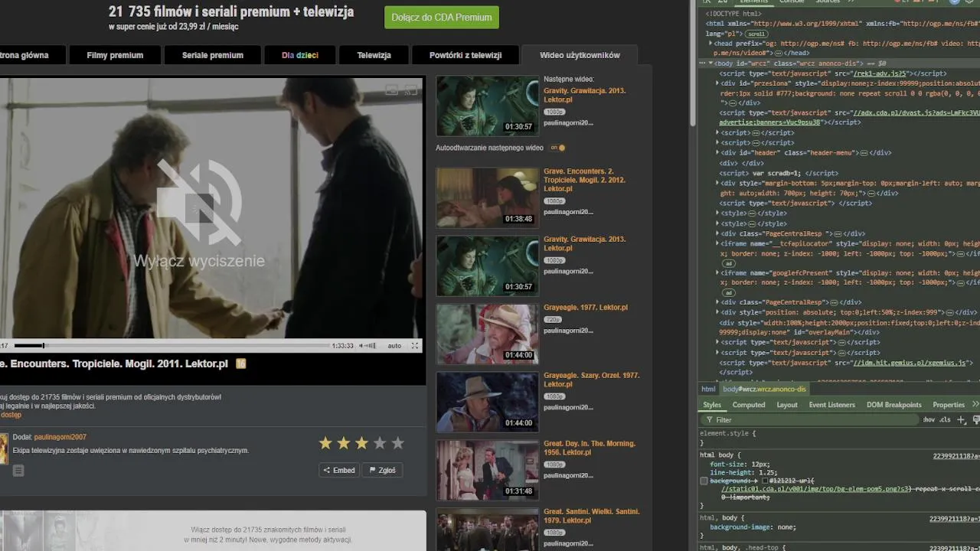Select the Wideo użytkowników tab
Image resolution: width=980 pixels, height=551 pixels.
point(580,55)
